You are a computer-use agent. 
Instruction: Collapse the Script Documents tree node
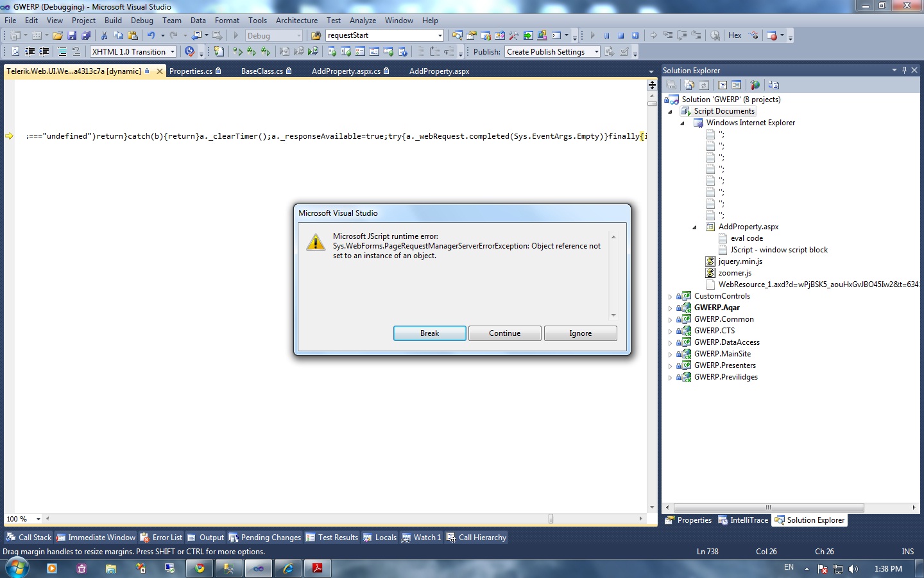click(671, 111)
